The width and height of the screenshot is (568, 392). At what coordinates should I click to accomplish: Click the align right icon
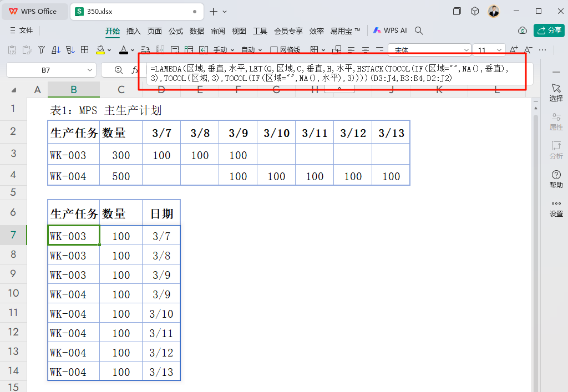coord(379,50)
